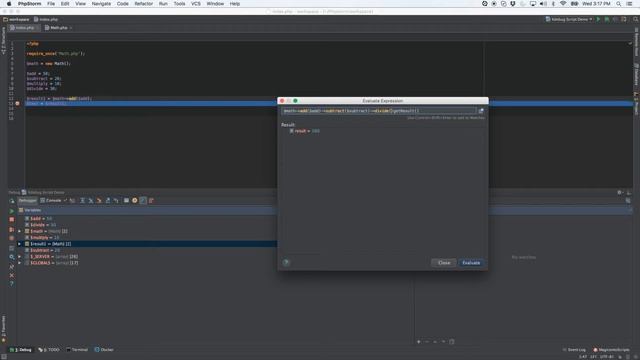Image resolution: width=640 pixels, height=360 pixels.
Task: Open Structure tool window on left edge
Action: (x=4, y=41)
